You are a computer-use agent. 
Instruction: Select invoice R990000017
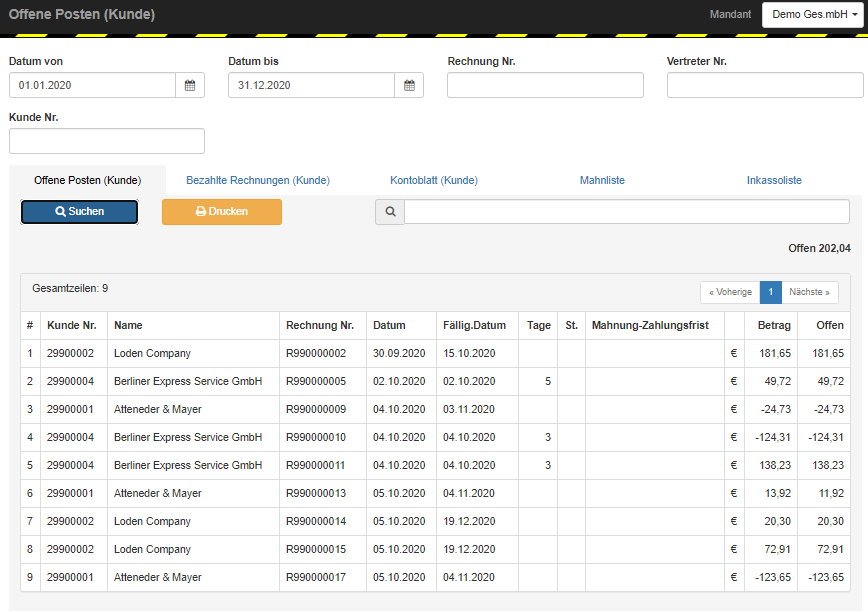[x=316, y=577]
